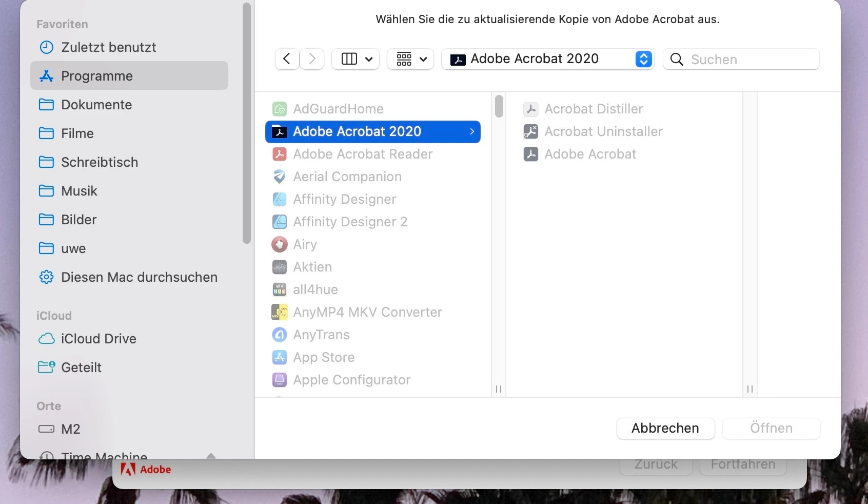Open Musik folder in sidebar
The height and width of the screenshot is (504, 868).
[129, 191]
